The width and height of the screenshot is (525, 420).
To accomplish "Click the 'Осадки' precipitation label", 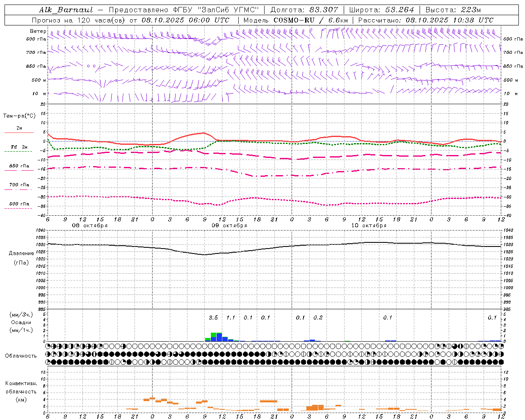I will 21,322.
